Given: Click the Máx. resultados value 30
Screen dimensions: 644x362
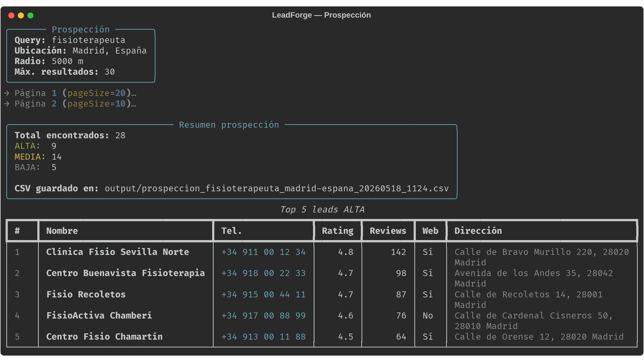Looking at the screenshot, I should 109,72.
